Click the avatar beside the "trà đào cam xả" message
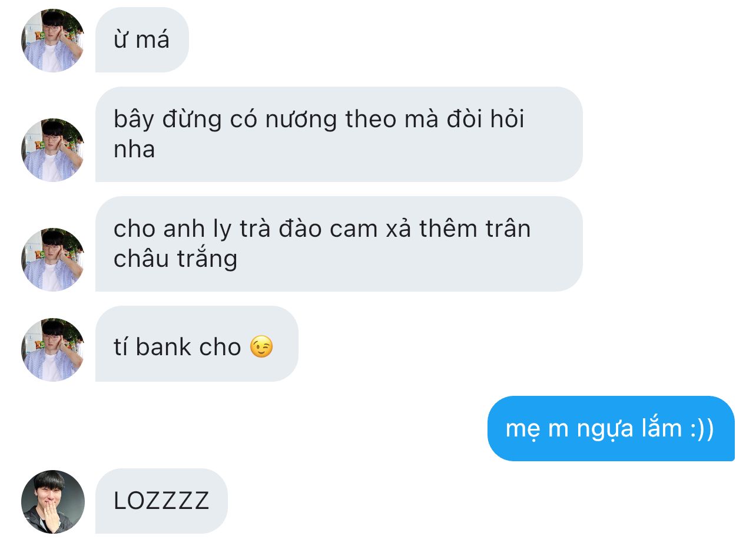Screen dimensions: 756x539 point(53,260)
